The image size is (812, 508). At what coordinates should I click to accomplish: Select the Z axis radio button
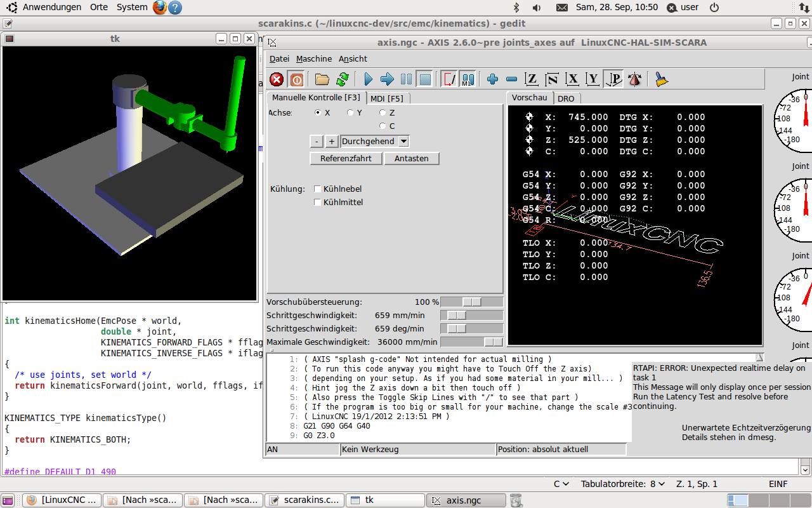click(383, 112)
